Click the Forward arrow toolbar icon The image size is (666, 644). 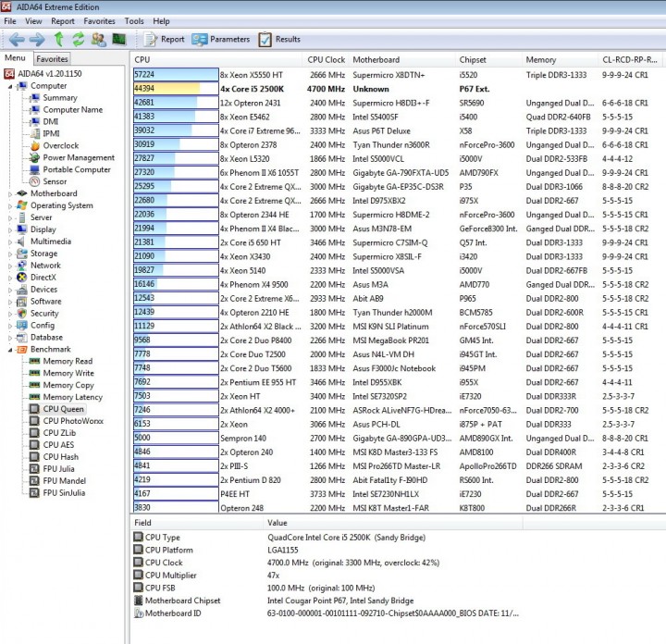[x=37, y=40]
